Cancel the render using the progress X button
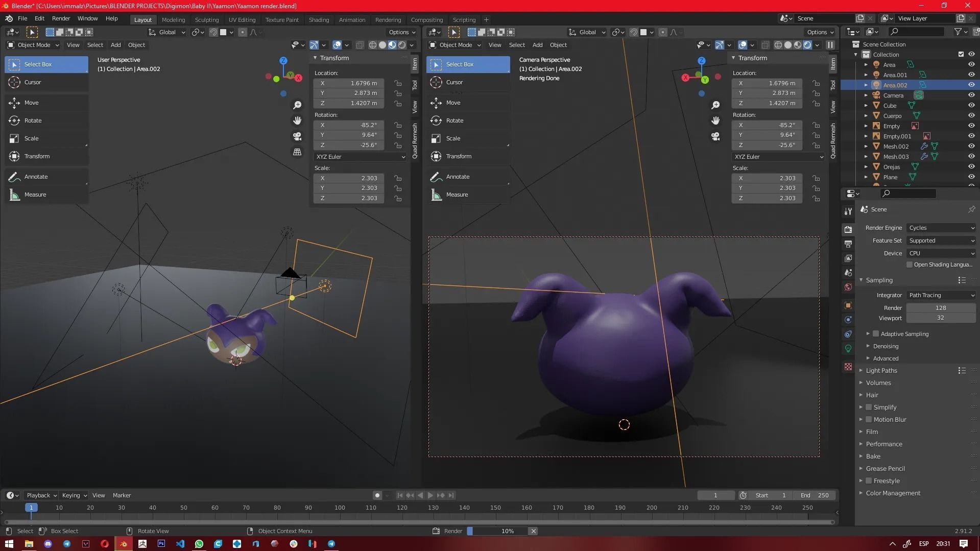This screenshot has width=980, height=551. pyautogui.click(x=533, y=531)
